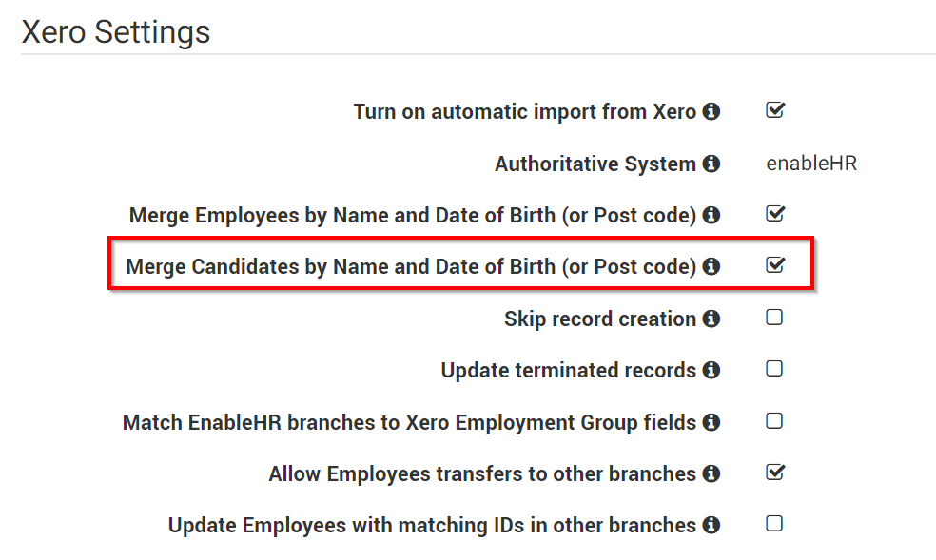Toggle Merge Candidates by Name checkbox

[x=775, y=265]
